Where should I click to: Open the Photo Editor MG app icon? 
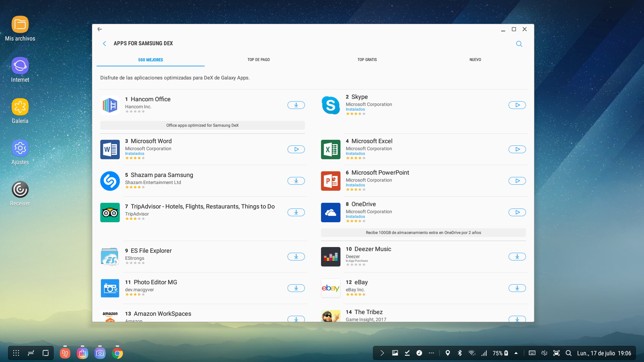110,288
